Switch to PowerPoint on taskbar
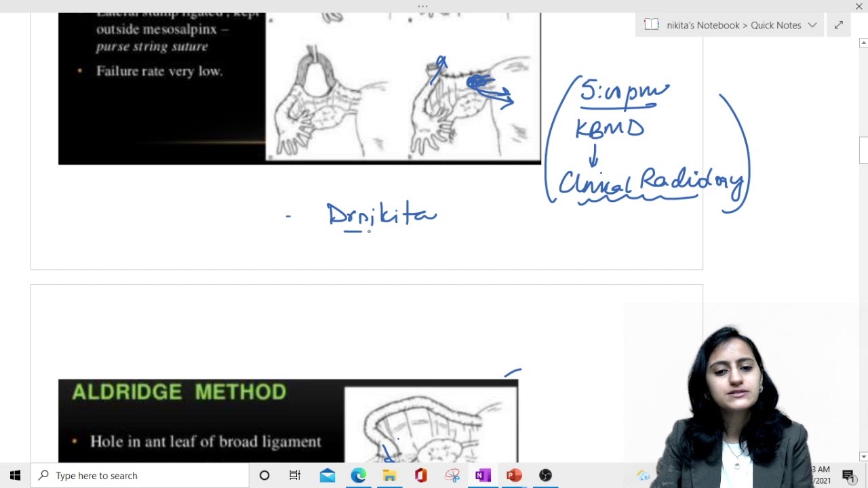868x488 pixels. [514, 475]
